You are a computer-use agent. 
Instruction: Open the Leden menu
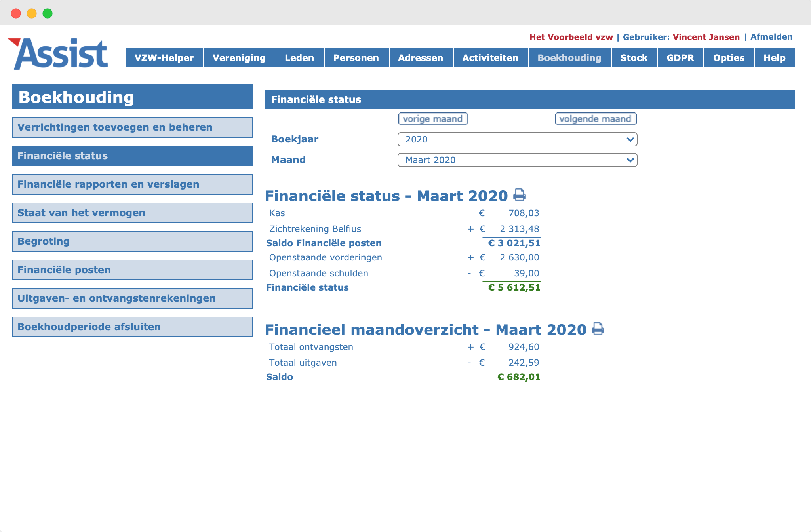coord(300,58)
